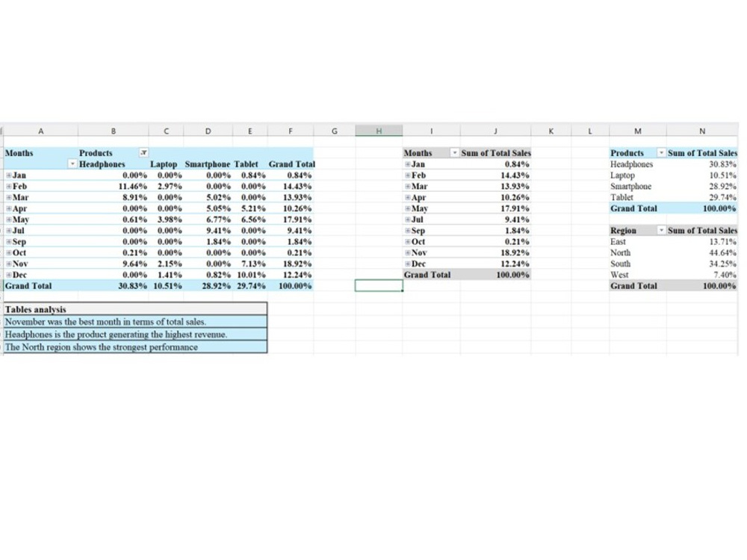Click the West 7.40% value
The image size is (747, 560).
(x=702, y=275)
